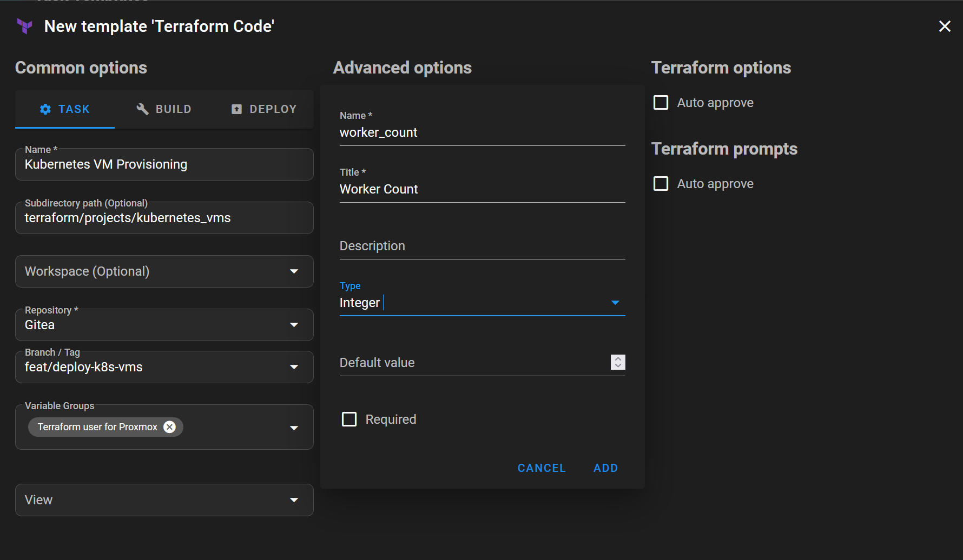Check the Required checkbox
Image resolution: width=963 pixels, height=560 pixels.
tap(349, 419)
